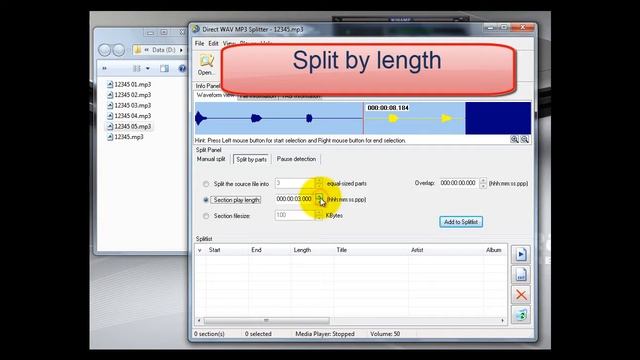Click the Artist column header
This screenshot has width=640, height=360.
pos(445,250)
